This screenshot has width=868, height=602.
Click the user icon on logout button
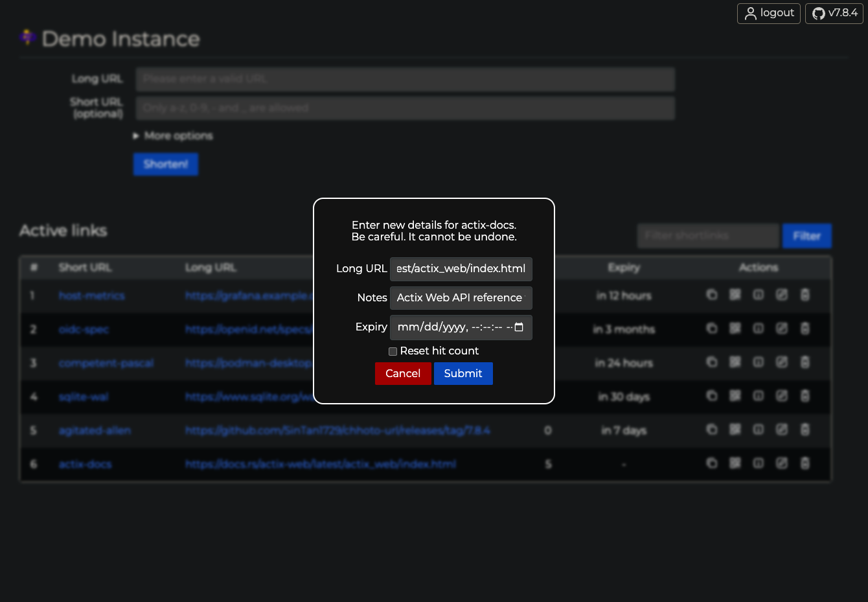click(x=751, y=14)
